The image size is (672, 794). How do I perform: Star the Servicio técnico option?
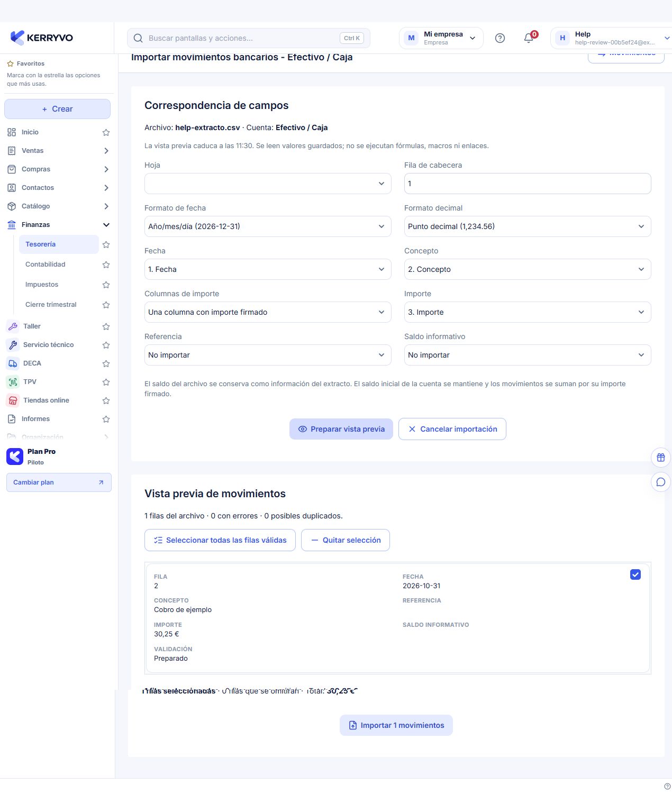(106, 345)
